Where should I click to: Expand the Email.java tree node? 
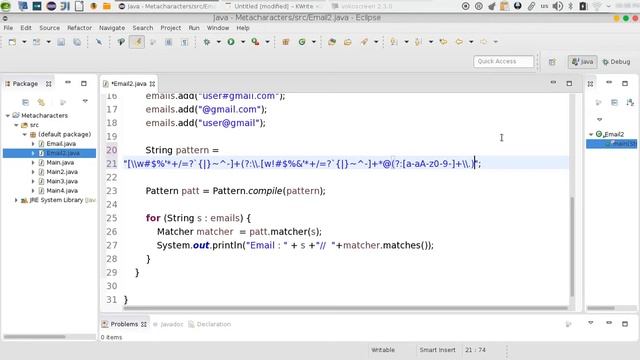point(33,144)
